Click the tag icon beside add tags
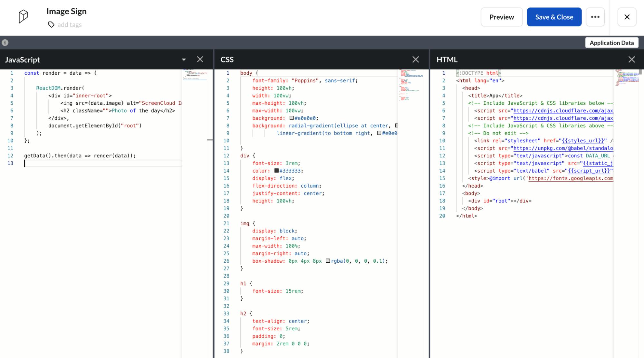Screen dimensions: 644x358 (x=51, y=25)
